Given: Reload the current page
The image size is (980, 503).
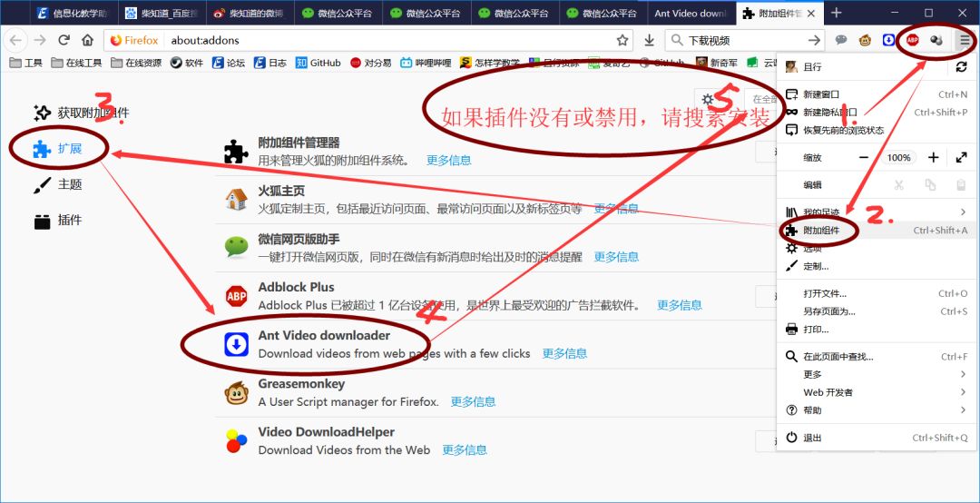Looking at the screenshot, I should pyautogui.click(x=64, y=40).
